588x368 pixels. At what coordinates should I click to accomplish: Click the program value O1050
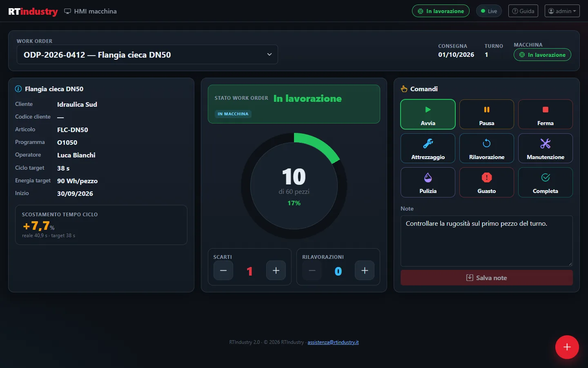pyautogui.click(x=67, y=143)
